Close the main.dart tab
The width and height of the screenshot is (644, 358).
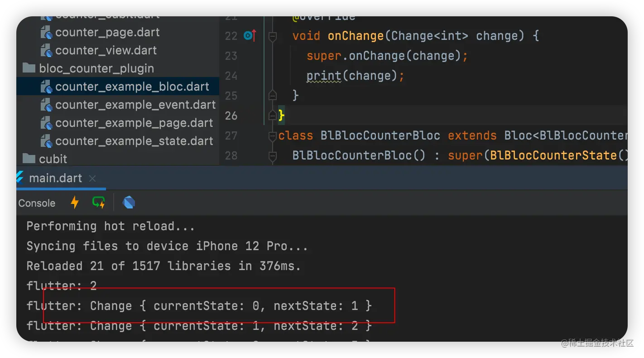coord(92,179)
